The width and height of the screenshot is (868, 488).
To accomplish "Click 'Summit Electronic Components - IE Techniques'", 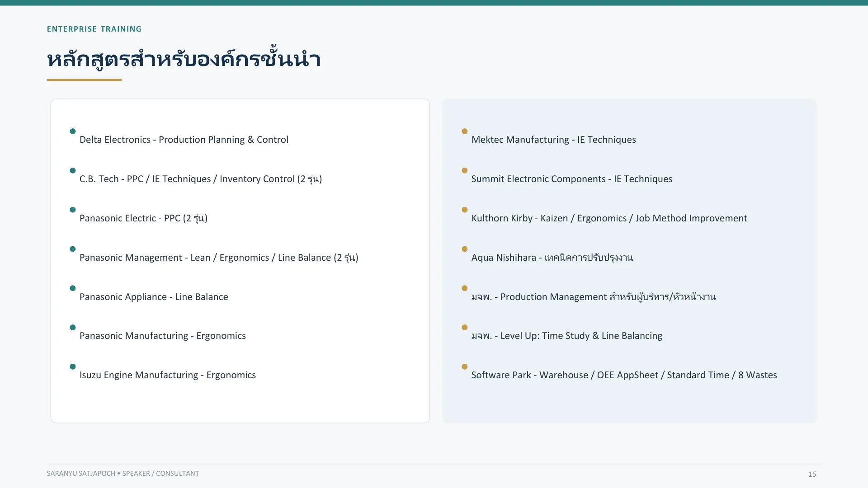I will [x=572, y=179].
